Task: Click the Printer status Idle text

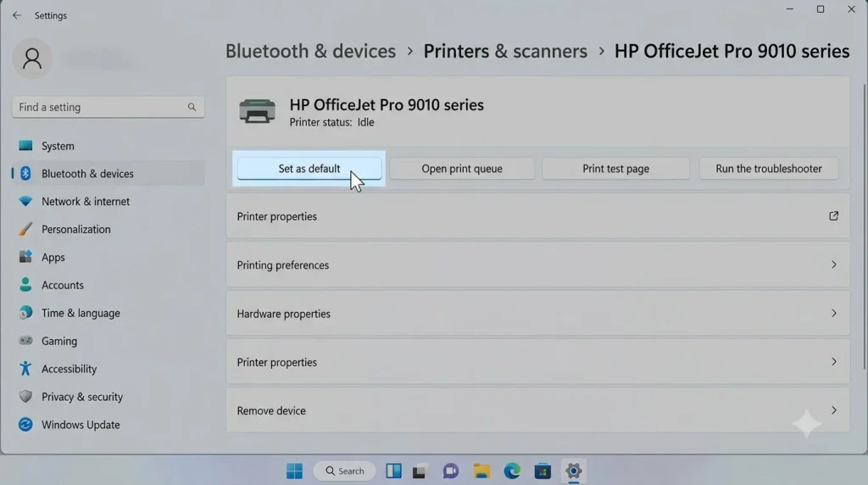Action: coord(332,122)
